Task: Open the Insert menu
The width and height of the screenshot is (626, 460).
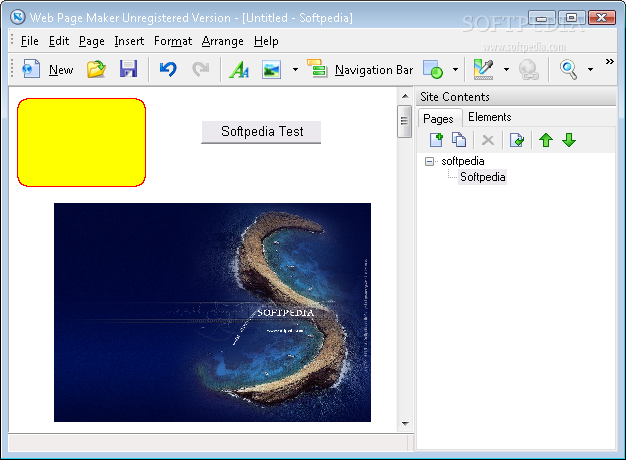Action: tap(129, 41)
